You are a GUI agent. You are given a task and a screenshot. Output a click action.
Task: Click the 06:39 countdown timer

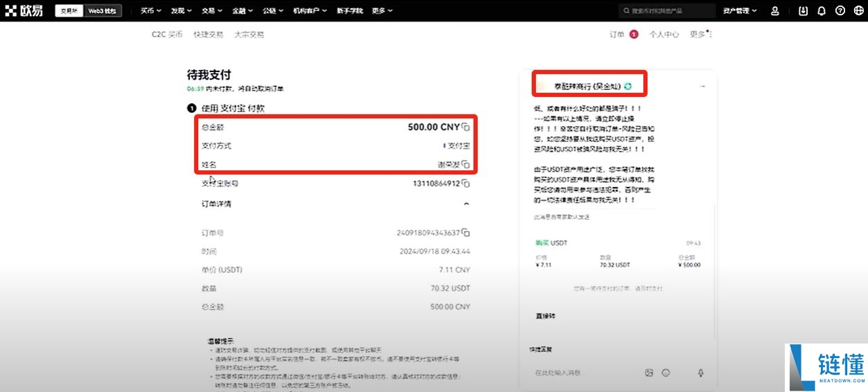pyautogui.click(x=195, y=89)
